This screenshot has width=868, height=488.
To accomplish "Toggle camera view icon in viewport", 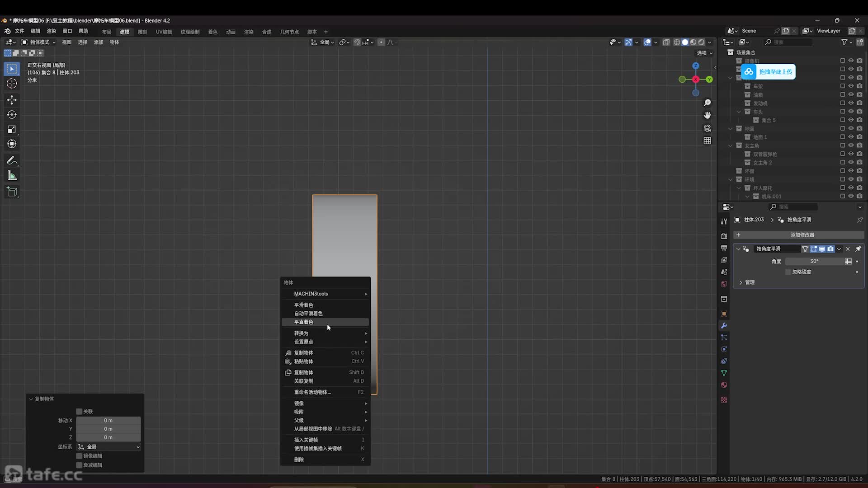I will [x=707, y=128].
